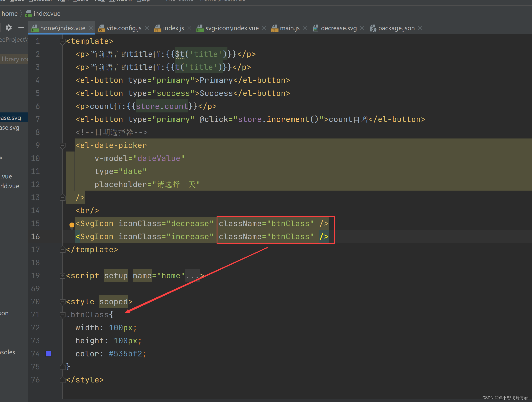This screenshot has height=402, width=532.
Task: Click the hide panel minus icon
Action: tap(21, 28)
